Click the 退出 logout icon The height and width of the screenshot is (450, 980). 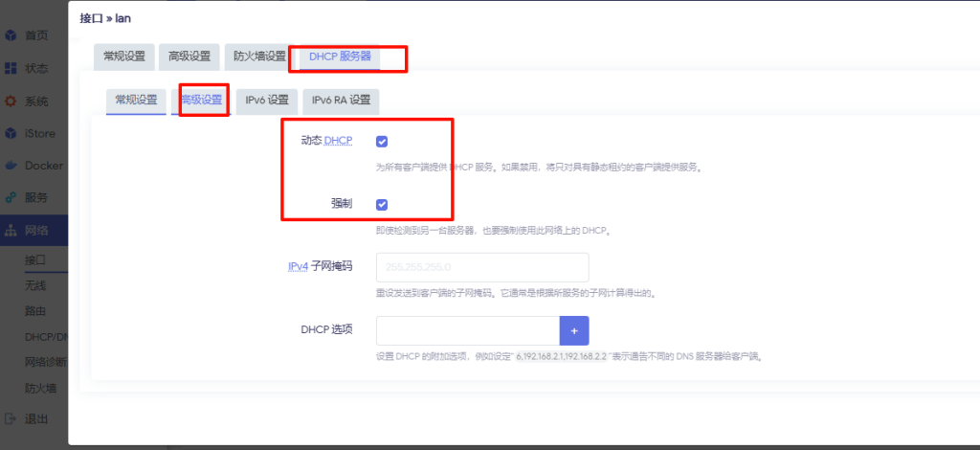coord(11,418)
